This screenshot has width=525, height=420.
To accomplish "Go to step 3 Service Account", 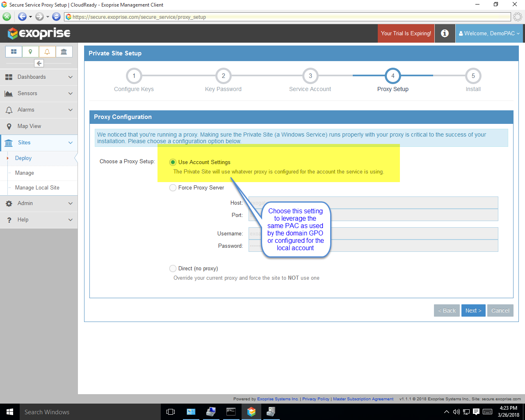I will point(310,76).
